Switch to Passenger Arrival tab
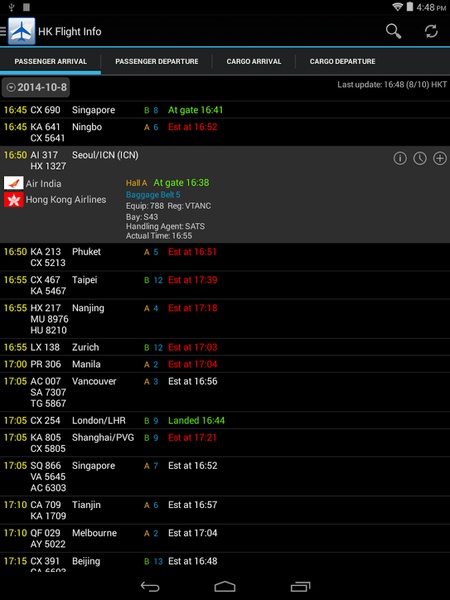This screenshot has width=450, height=600. click(x=51, y=61)
